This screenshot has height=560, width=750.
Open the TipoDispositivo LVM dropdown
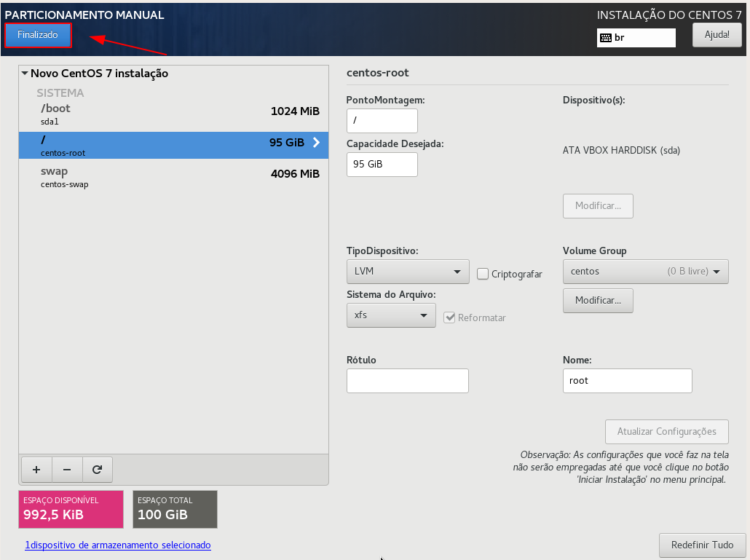pyautogui.click(x=408, y=272)
